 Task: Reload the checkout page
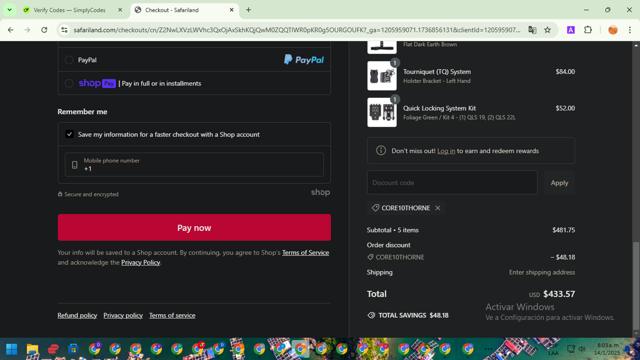click(x=44, y=30)
